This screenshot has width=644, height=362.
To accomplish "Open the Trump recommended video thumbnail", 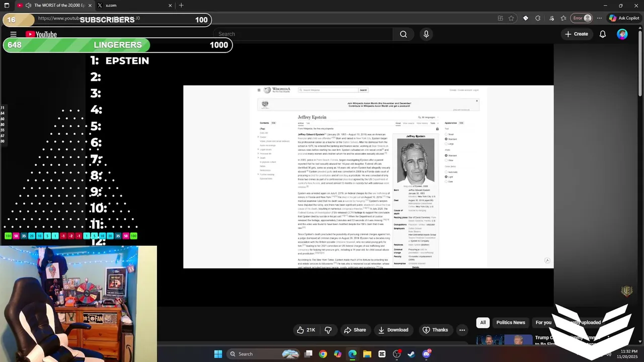I will (504, 340).
